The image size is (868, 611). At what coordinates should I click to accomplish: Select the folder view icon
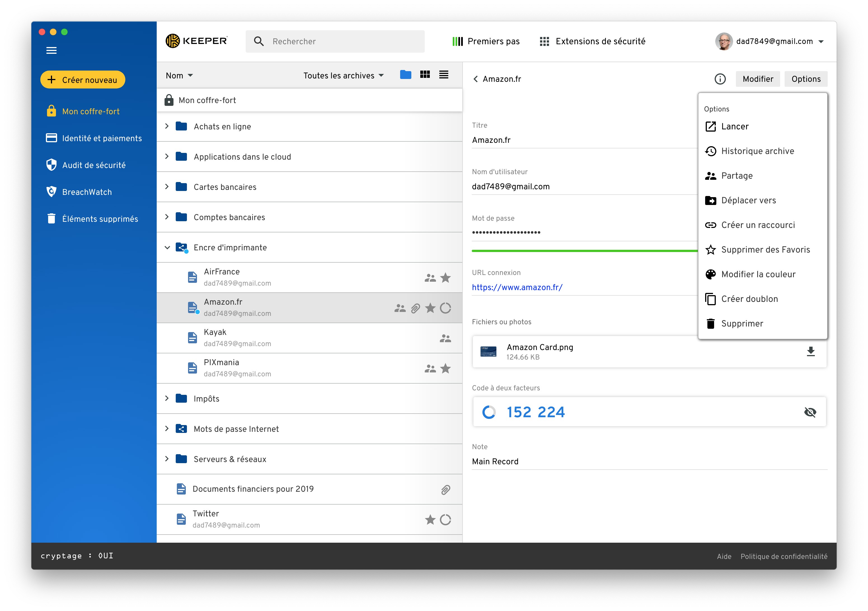tap(405, 75)
